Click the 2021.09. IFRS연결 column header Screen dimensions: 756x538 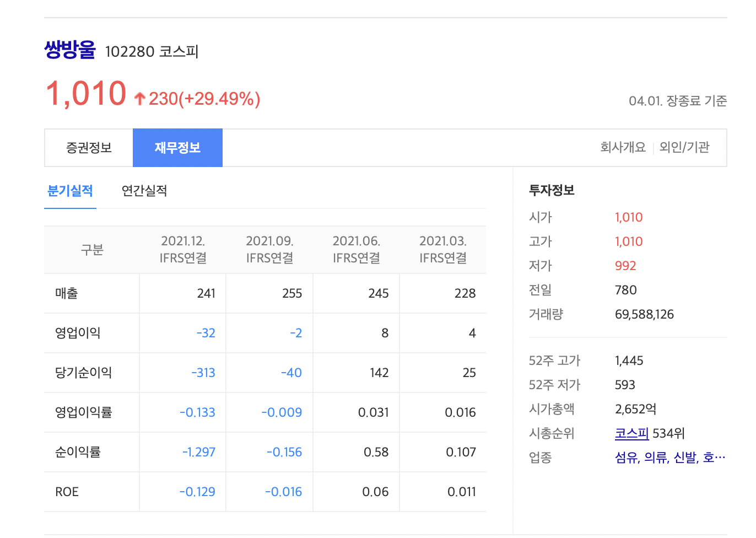tap(269, 250)
